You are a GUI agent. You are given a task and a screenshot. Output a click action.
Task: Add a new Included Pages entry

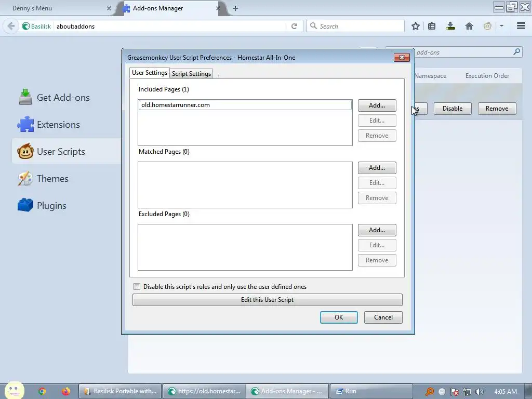pos(377,105)
